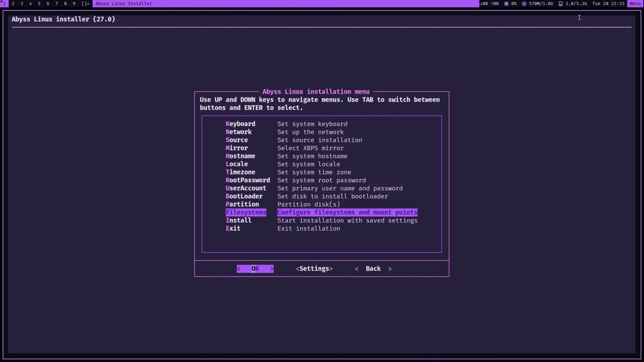Switch to workspace tag 5
This screenshot has width=644, height=362.
(39, 4)
